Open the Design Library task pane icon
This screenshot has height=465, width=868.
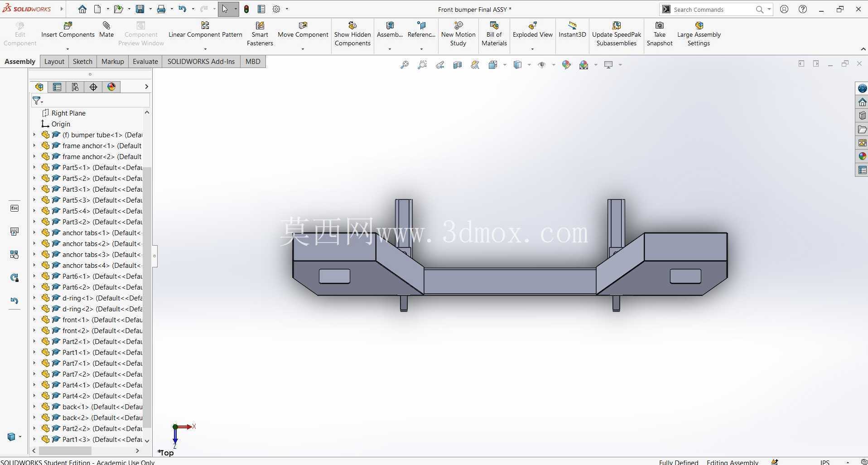coord(862,116)
